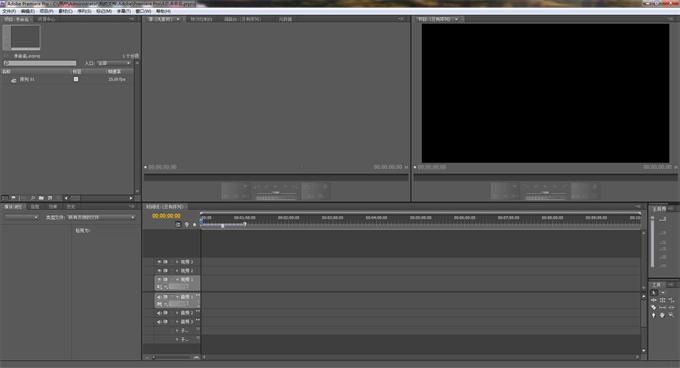The width and height of the screenshot is (680, 368).
Task: Select the Ripple Edit tool
Action: [654, 300]
